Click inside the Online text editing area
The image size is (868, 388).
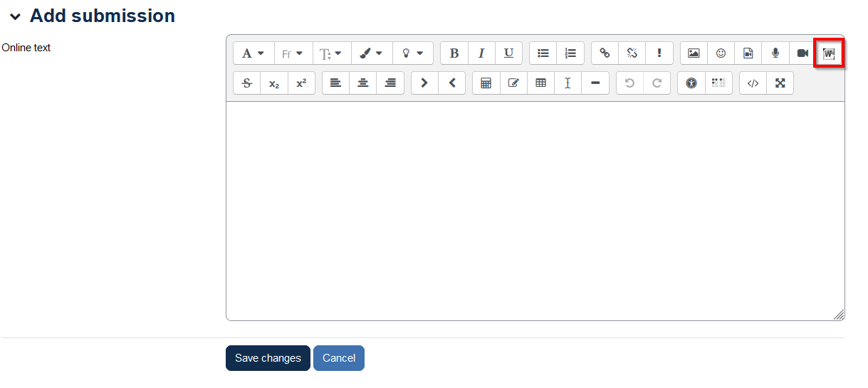[535, 211]
